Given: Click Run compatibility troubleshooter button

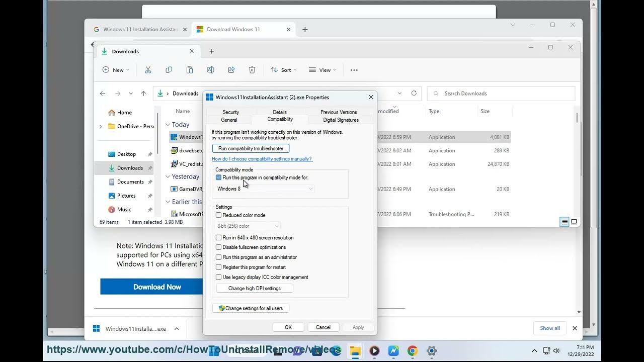Looking at the screenshot, I should click(x=251, y=148).
